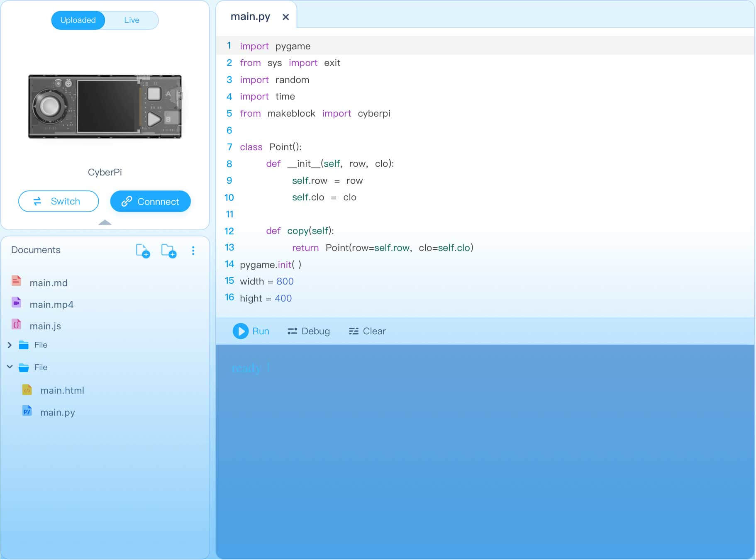The image size is (756, 560).
Task: Click 'def copy(self):' on line 12
Action: 300,231
